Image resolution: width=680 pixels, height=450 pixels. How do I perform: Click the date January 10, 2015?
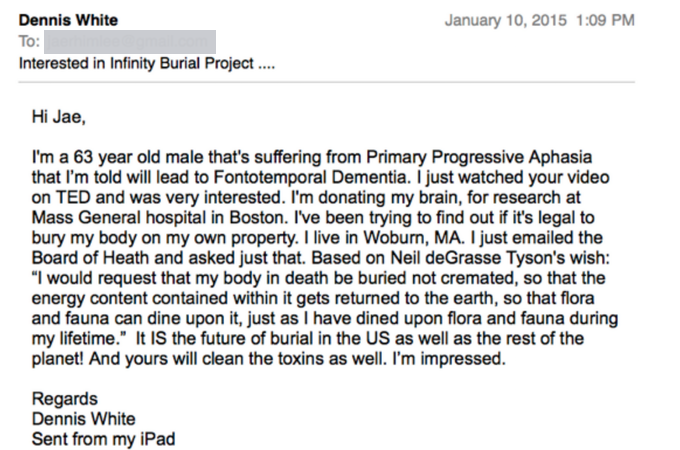(x=506, y=20)
